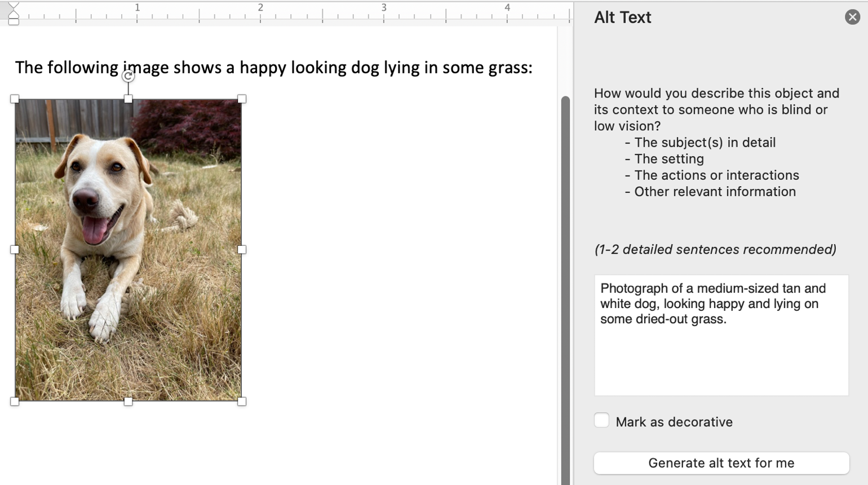Click the Generate alt text for me button

(722, 463)
